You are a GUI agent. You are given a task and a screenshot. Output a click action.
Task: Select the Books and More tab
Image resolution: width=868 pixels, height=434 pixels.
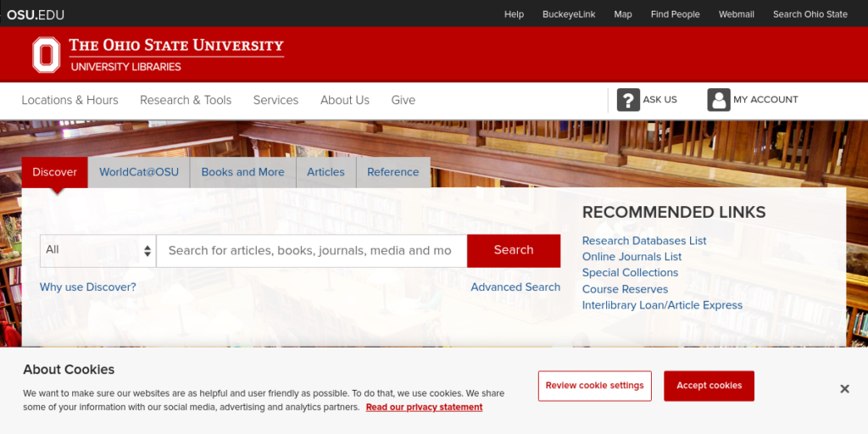[243, 172]
